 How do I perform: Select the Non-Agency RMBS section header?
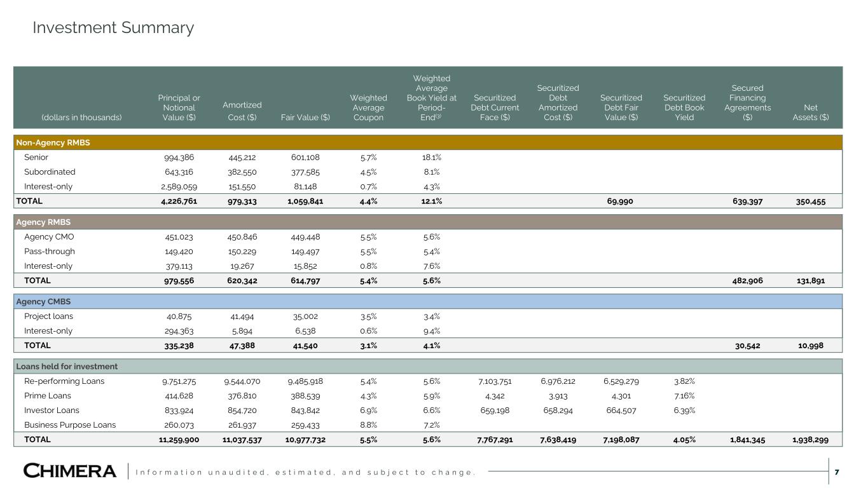53,143
